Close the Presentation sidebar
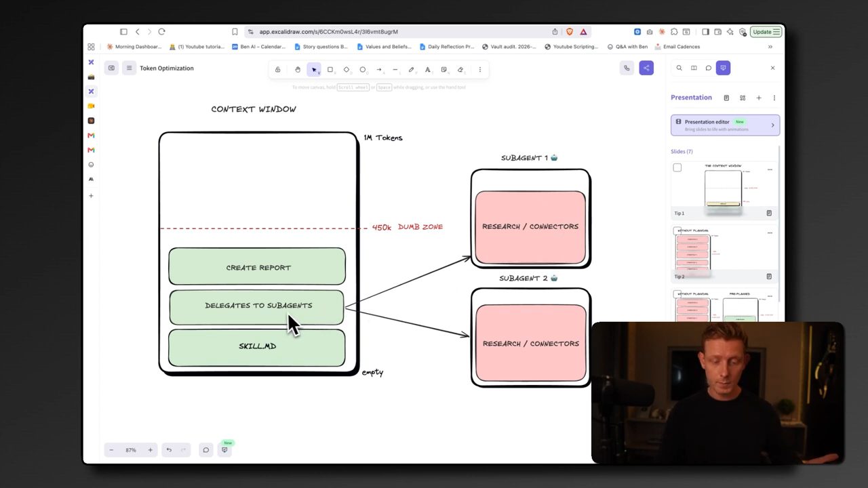 [772, 68]
